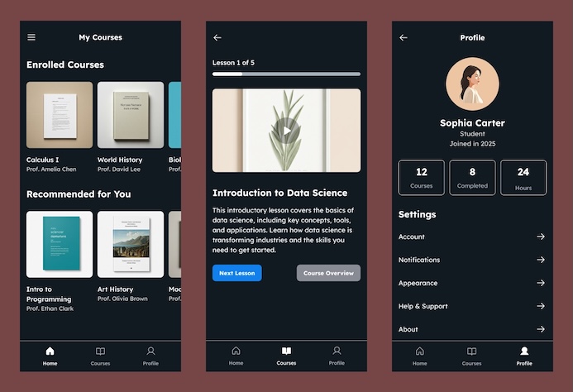Open Appearance settings arrow

pos(541,283)
